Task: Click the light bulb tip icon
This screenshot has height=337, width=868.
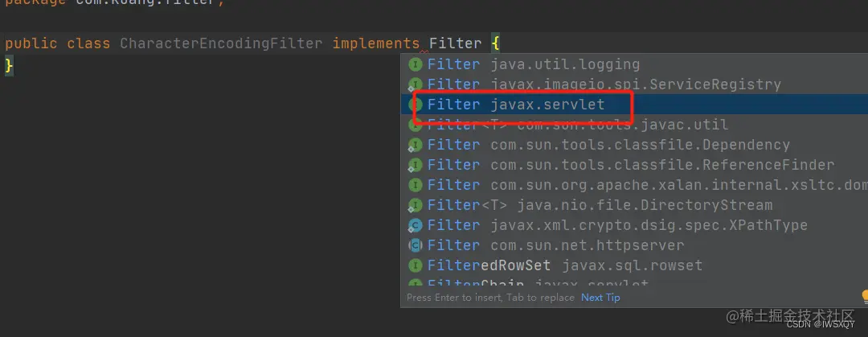Action: [x=864, y=297]
